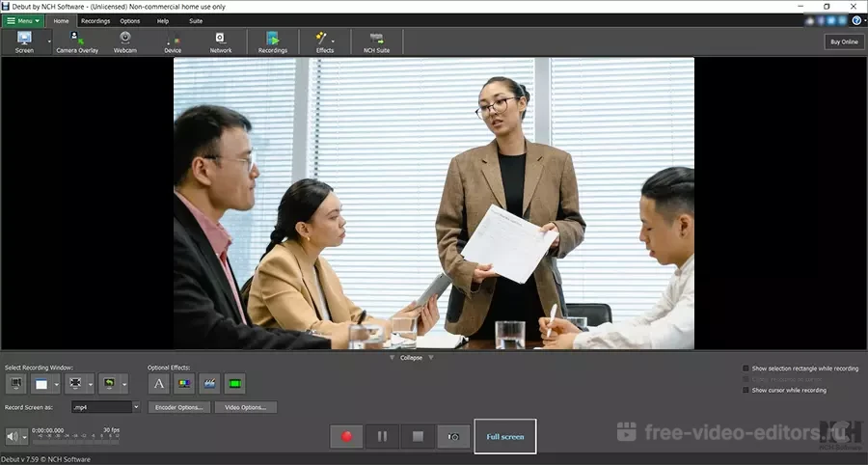This screenshot has width=868, height=465.
Task: Click the text caption effect icon
Action: [159, 384]
